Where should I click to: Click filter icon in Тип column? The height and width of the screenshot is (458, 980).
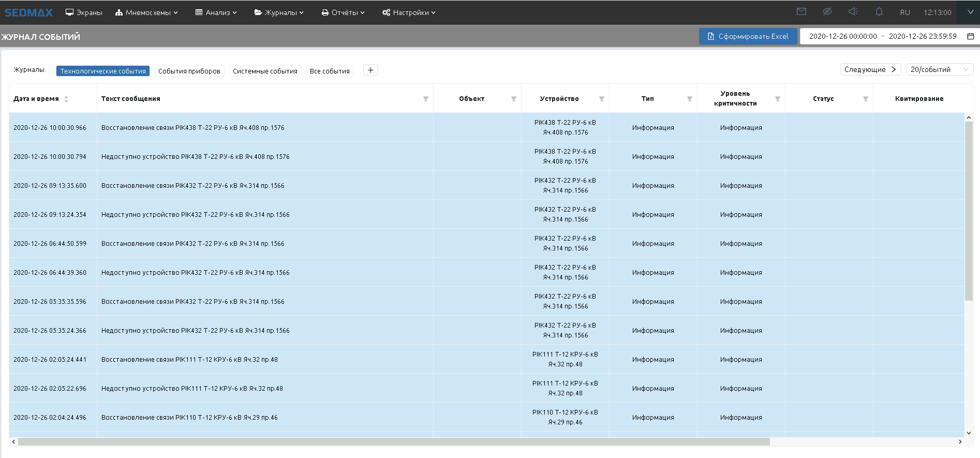pyautogui.click(x=689, y=99)
